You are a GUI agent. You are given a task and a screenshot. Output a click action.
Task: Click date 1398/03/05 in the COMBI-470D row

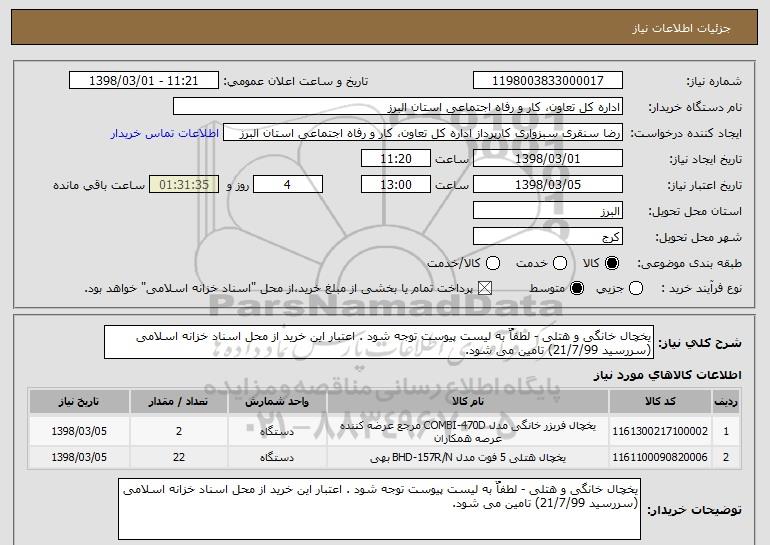79,431
